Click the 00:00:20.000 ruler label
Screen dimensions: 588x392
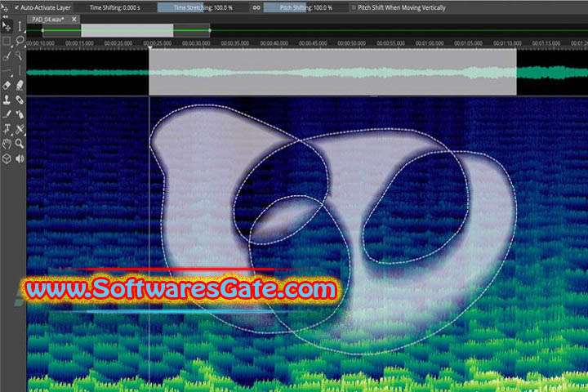click(118, 43)
